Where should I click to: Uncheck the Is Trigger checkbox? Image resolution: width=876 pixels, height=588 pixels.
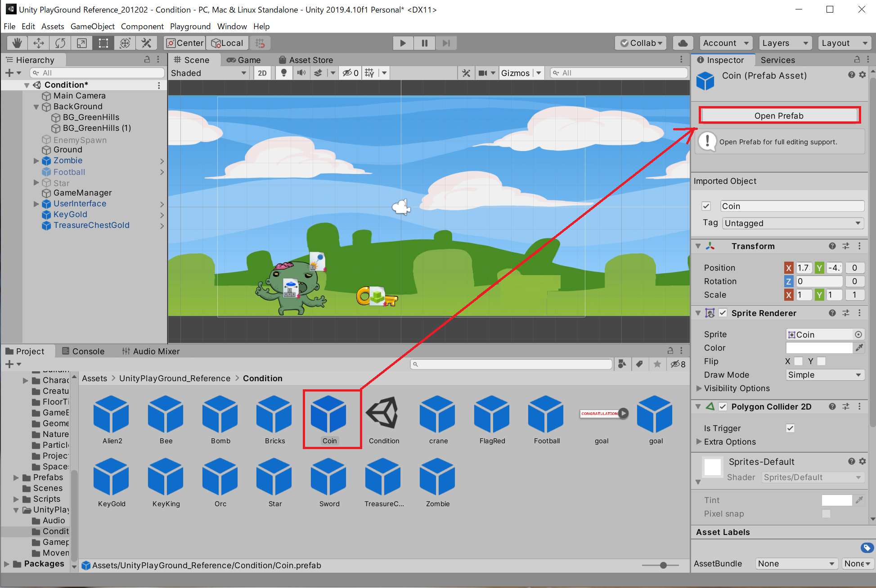click(x=790, y=428)
